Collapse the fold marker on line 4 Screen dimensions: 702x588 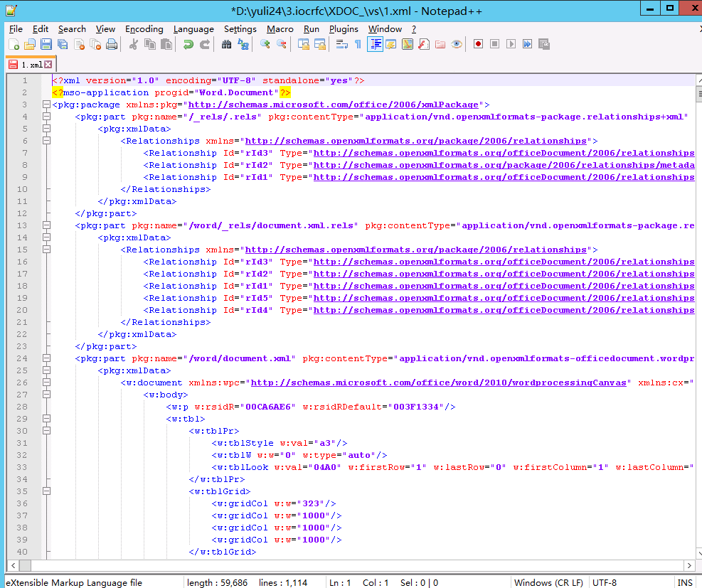[x=46, y=117]
